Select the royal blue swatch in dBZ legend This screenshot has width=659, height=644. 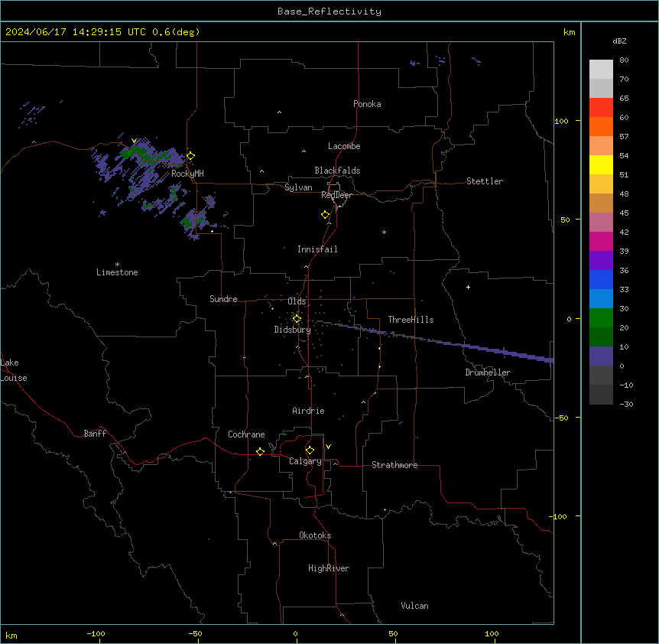[x=601, y=279]
